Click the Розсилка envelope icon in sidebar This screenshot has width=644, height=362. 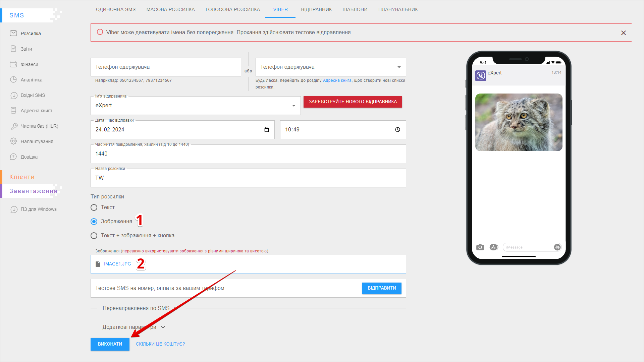[x=13, y=33]
